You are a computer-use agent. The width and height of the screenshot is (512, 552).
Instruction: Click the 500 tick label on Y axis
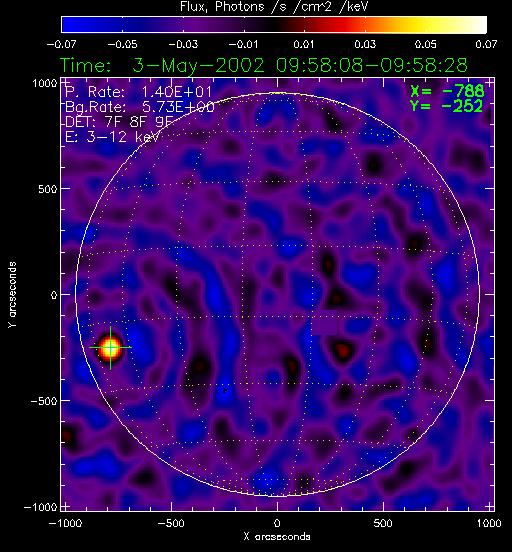pyautogui.click(x=48, y=189)
